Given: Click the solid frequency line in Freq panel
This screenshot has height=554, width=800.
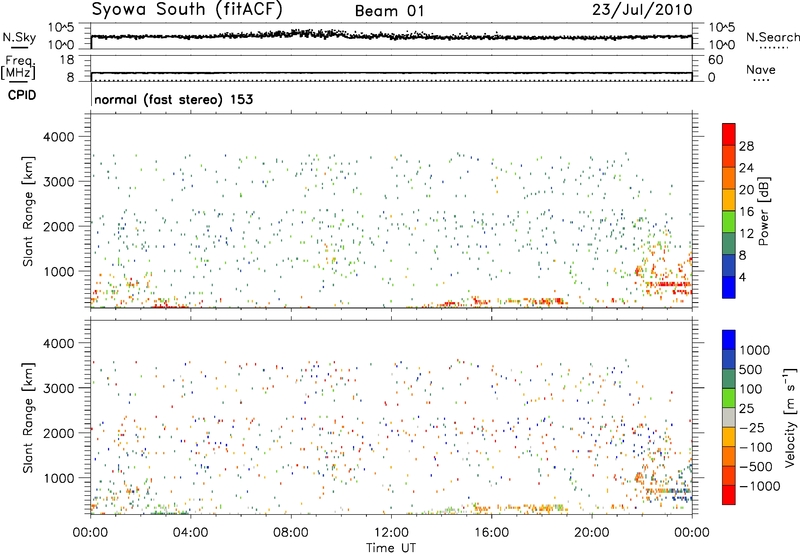Looking at the screenshot, I should pyautogui.click(x=391, y=73).
